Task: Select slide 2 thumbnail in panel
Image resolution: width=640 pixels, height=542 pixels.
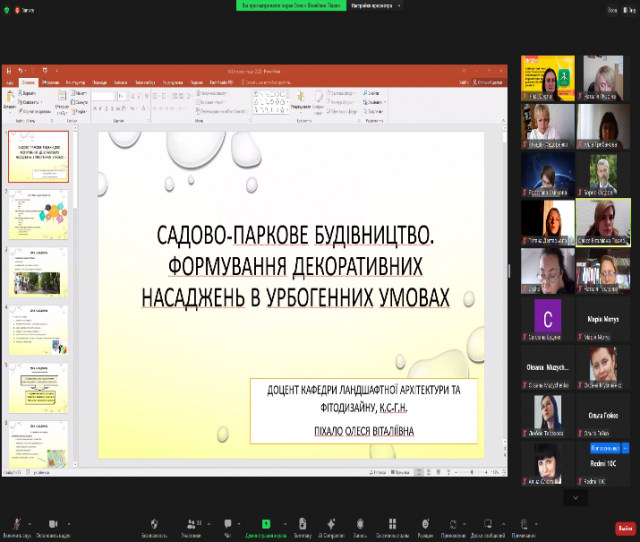Action: (38, 214)
